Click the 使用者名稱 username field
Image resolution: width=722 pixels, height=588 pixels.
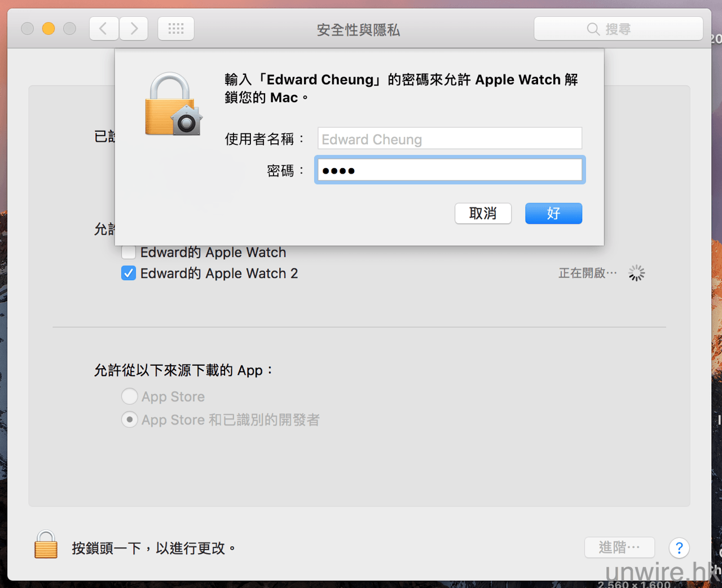[450, 139]
